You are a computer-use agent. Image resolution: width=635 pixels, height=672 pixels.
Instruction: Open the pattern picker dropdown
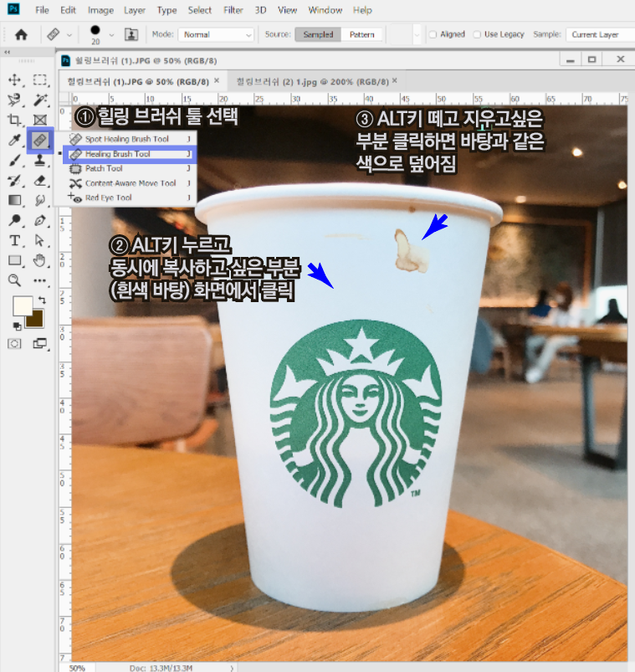(417, 34)
